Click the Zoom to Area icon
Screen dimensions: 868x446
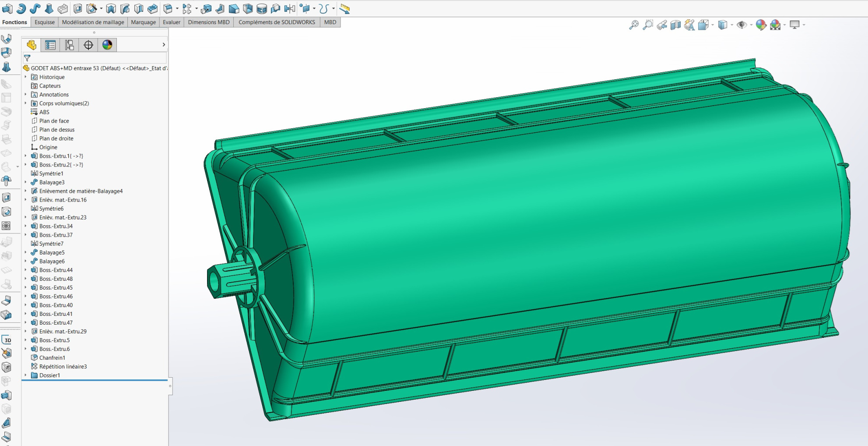coord(647,25)
